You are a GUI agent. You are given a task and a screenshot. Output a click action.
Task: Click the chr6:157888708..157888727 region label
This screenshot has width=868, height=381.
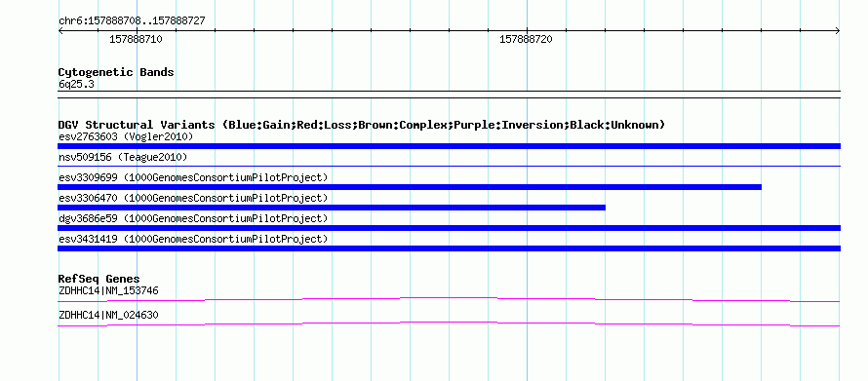tap(132, 20)
